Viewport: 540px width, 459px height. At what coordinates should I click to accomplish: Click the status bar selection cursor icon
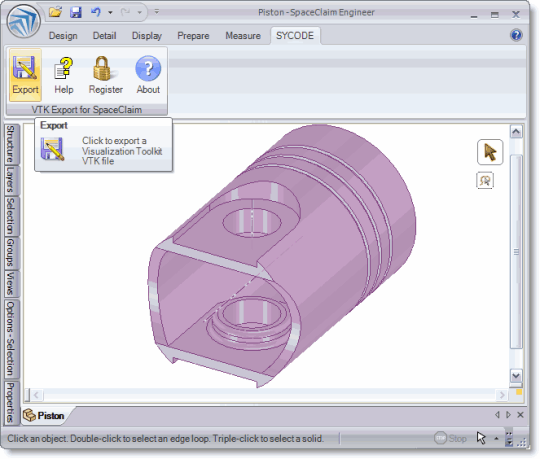coord(481,438)
